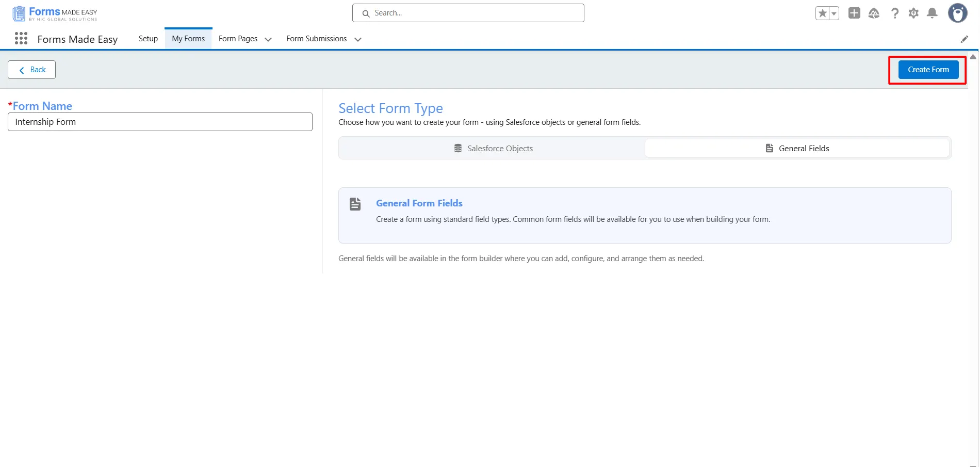The height and width of the screenshot is (467, 980).
Task: Open the favorites list dropdown arrow
Action: coord(834,13)
